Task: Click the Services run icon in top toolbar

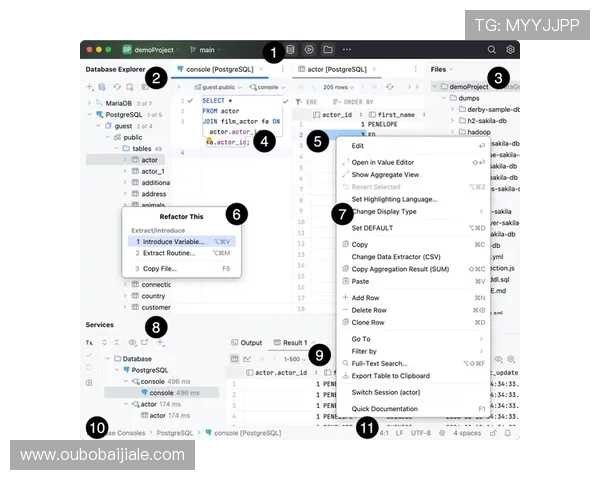Action: coord(309,49)
